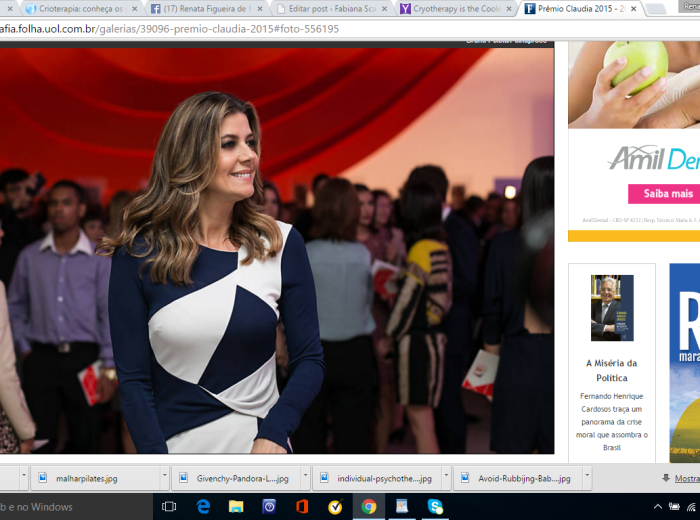Click the folha.uol.com.br address bar URL
The image size is (700, 520).
[170, 29]
